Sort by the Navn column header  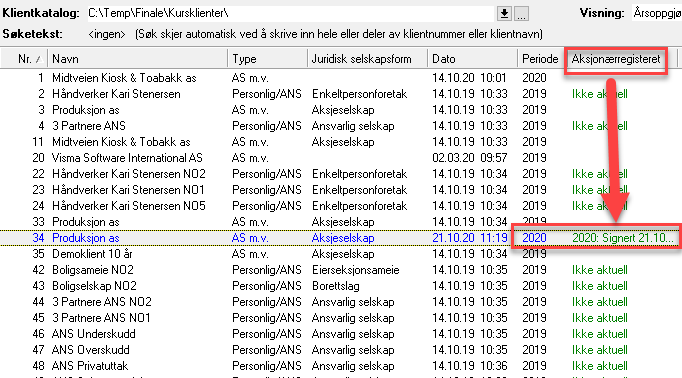click(x=137, y=59)
